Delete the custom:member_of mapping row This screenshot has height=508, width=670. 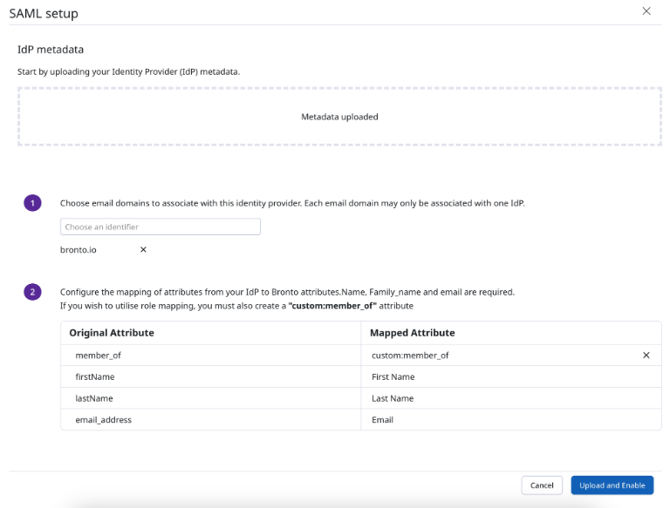[x=646, y=355]
